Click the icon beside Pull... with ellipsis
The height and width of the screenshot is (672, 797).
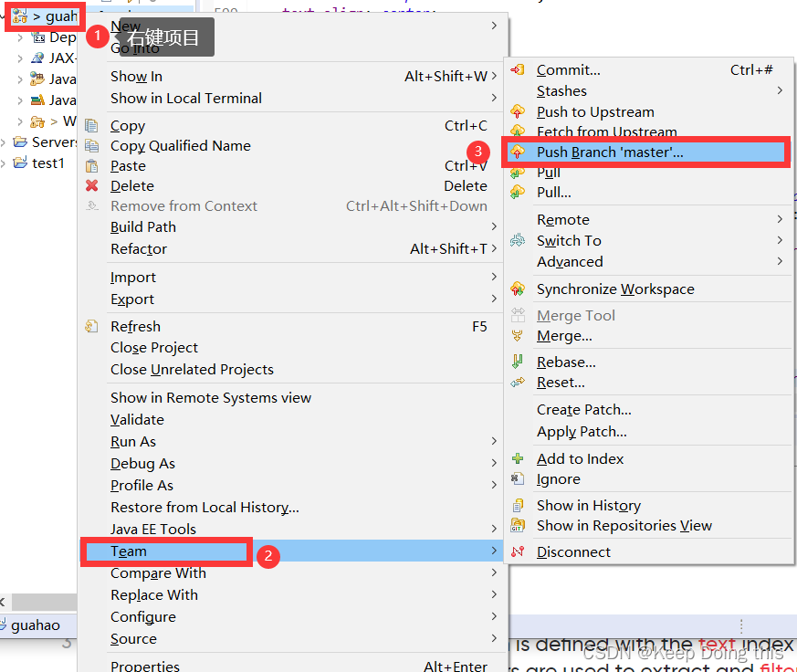point(518,192)
